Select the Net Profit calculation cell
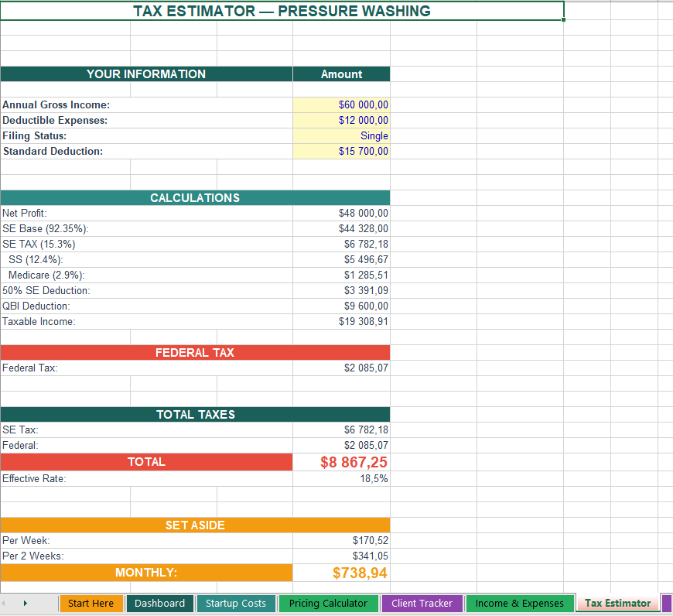Image resolution: width=673 pixels, height=616 pixels. tap(341, 213)
